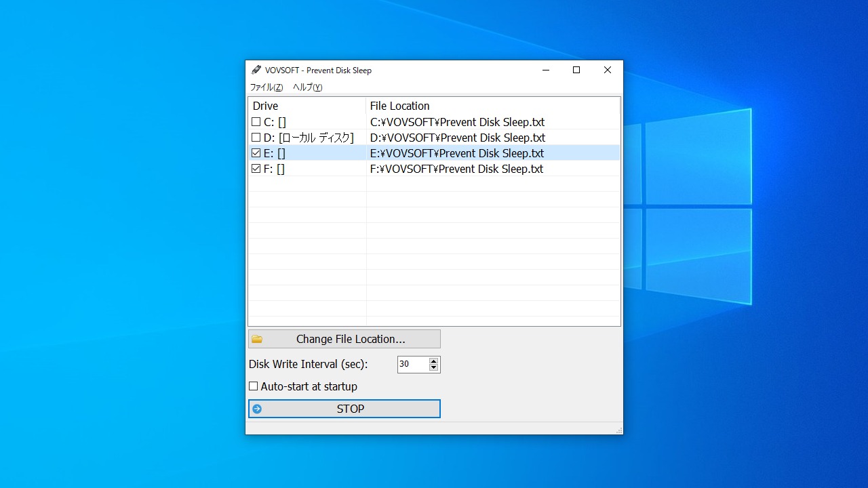Image resolution: width=868 pixels, height=488 pixels.
Task: Maximize the Prevent Disk Sleep window
Action: coord(576,70)
